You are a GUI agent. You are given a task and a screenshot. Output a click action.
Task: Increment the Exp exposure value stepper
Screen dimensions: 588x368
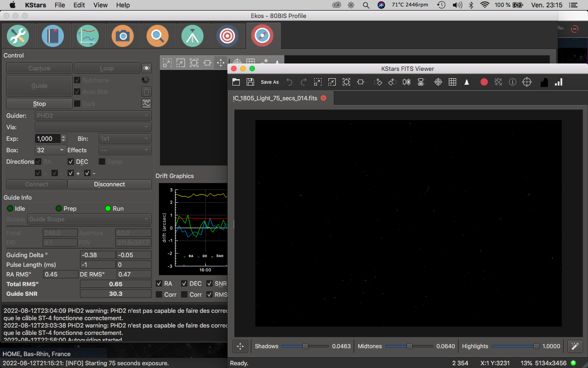(x=63, y=137)
